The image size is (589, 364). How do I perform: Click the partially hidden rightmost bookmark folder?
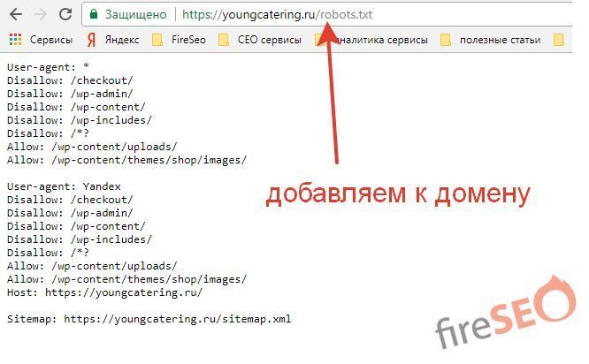coord(558,40)
